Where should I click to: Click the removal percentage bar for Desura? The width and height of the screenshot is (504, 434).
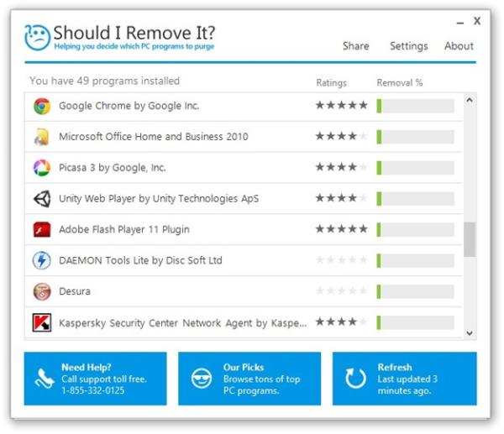coord(416,291)
